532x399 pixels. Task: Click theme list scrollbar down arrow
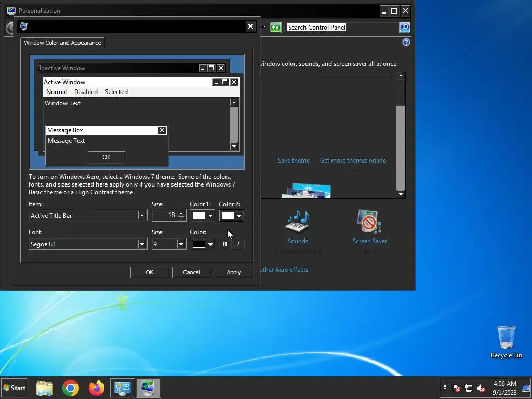click(401, 194)
